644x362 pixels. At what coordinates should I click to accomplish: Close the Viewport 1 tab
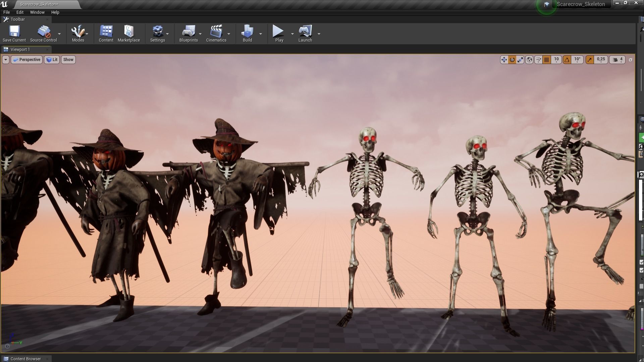pyautogui.click(x=47, y=50)
